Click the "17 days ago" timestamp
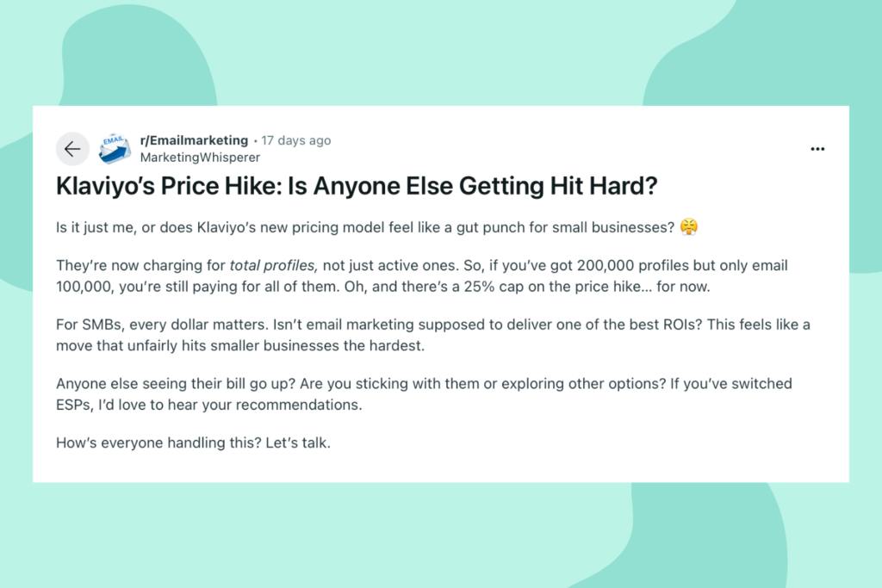Viewport: 882px width, 588px height. [x=296, y=140]
